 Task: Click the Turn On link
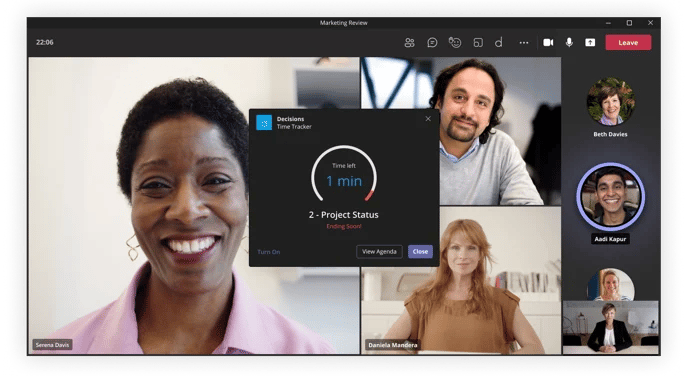point(269,252)
